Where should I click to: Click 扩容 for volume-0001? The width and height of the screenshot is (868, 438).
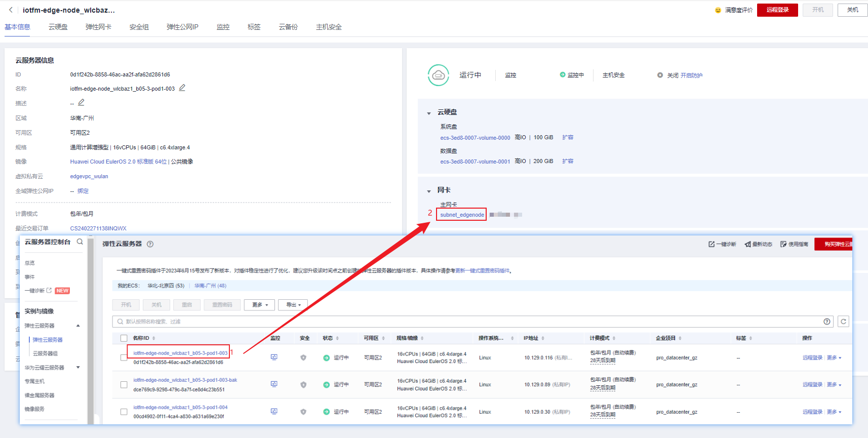tap(568, 161)
